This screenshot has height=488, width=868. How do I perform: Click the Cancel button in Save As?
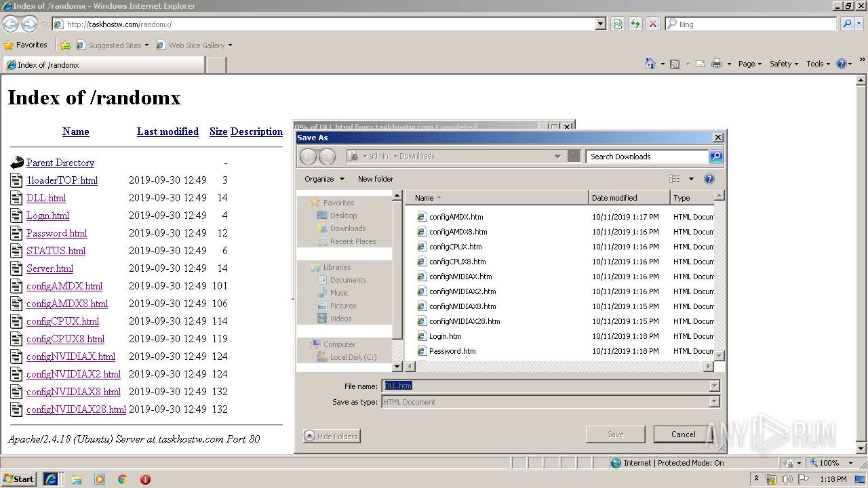pyautogui.click(x=683, y=434)
